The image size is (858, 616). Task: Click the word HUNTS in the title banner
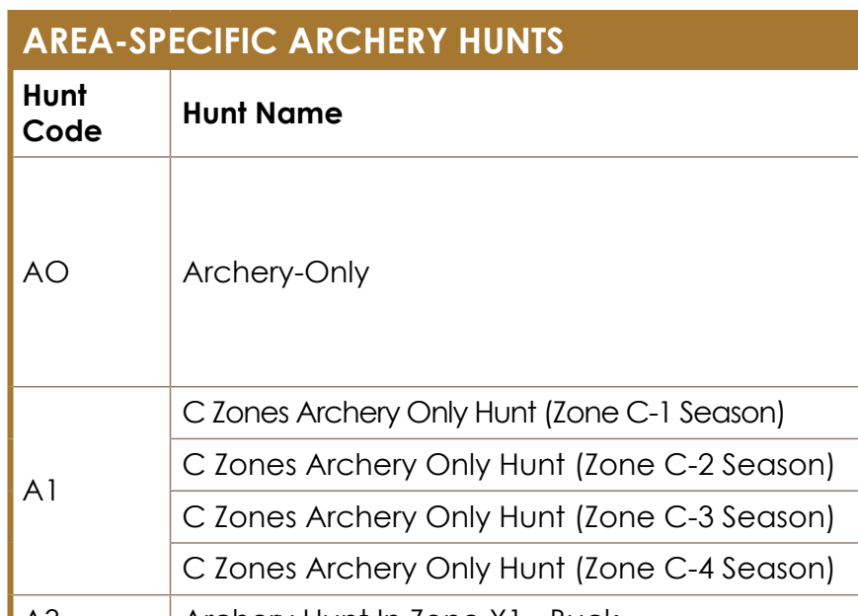pos(511,41)
